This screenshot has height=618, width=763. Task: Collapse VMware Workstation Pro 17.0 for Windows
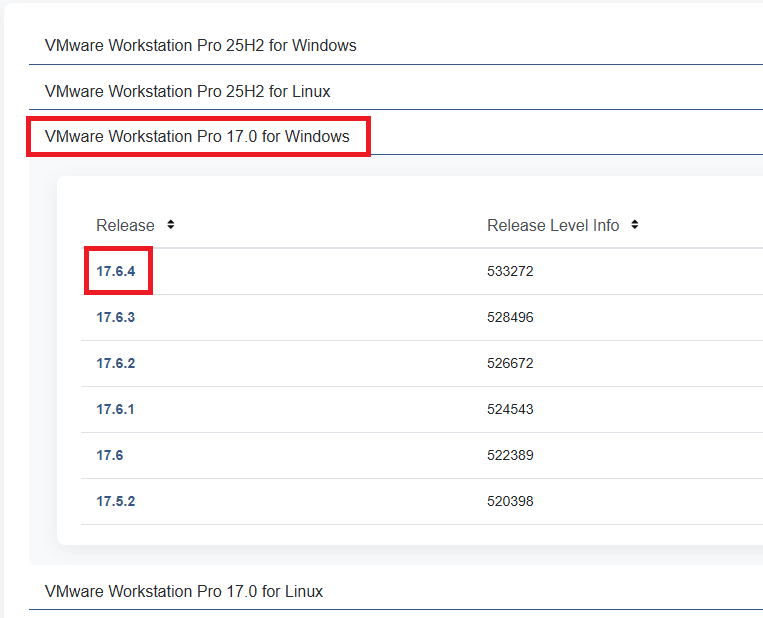(x=197, y=136)
